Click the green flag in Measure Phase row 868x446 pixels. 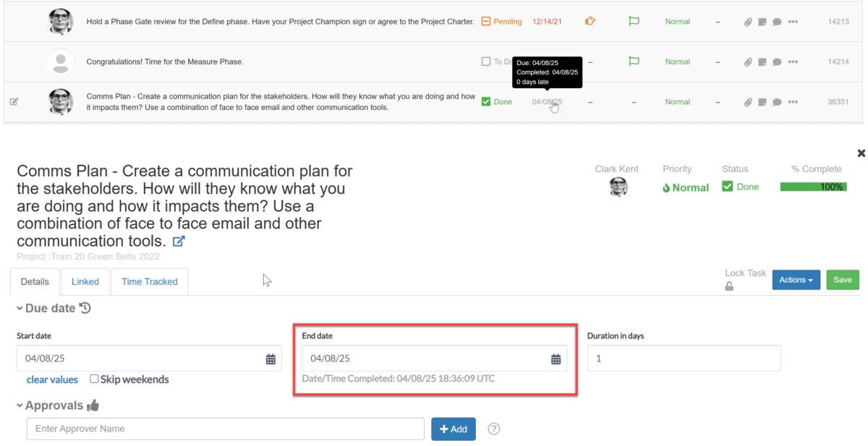634,61
